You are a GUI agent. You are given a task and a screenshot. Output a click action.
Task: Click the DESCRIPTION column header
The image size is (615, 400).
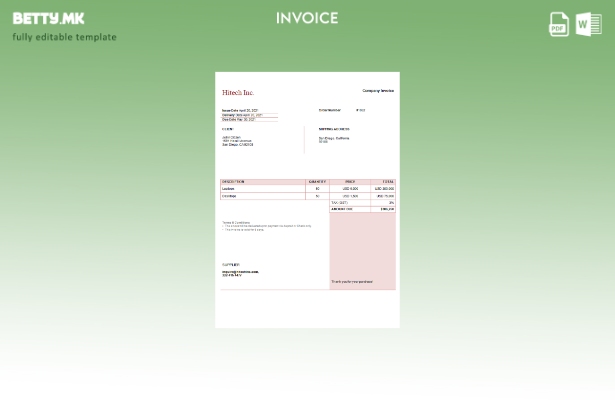point(233,182)
